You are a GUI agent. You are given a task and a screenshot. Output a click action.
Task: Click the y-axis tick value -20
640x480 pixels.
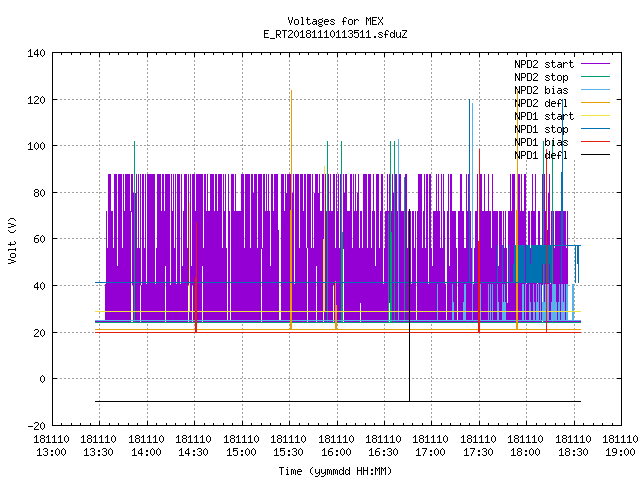36,426
